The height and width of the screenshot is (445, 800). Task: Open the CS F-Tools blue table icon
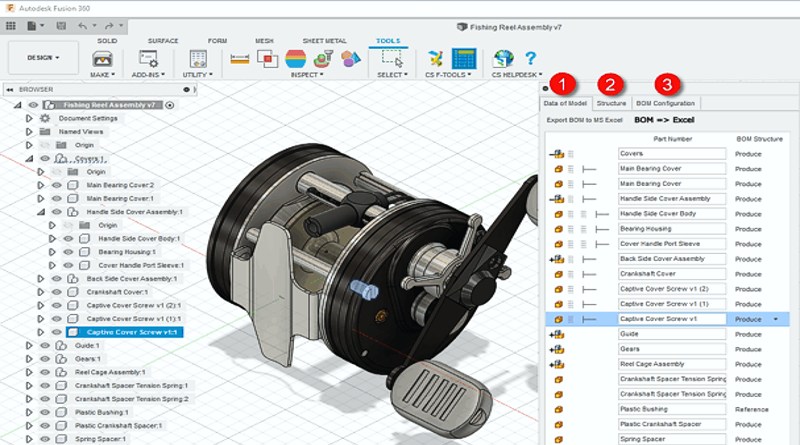point(464,59)
